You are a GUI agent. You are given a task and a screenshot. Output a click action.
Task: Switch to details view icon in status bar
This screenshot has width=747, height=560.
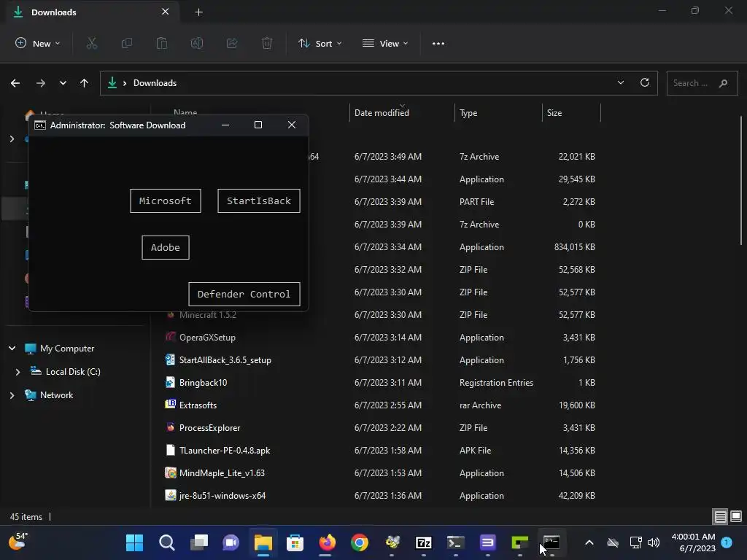pos(720,517)
